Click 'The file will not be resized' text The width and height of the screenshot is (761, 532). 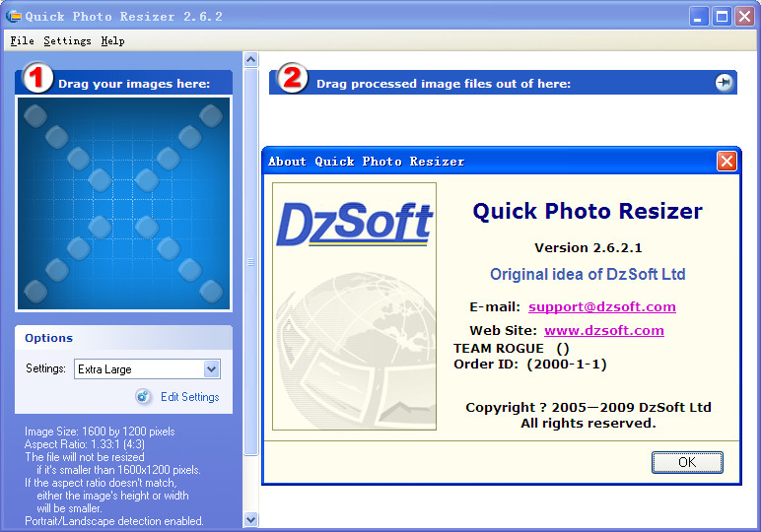85,457
